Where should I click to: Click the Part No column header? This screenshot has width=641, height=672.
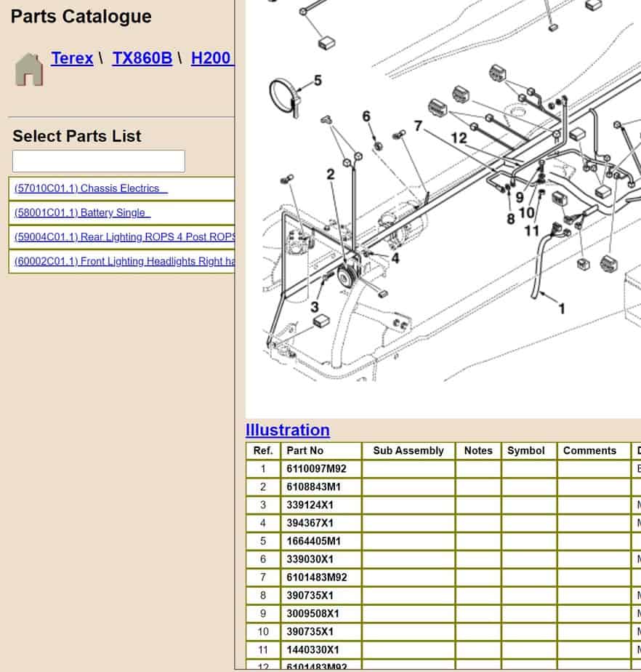pos(305,451)
